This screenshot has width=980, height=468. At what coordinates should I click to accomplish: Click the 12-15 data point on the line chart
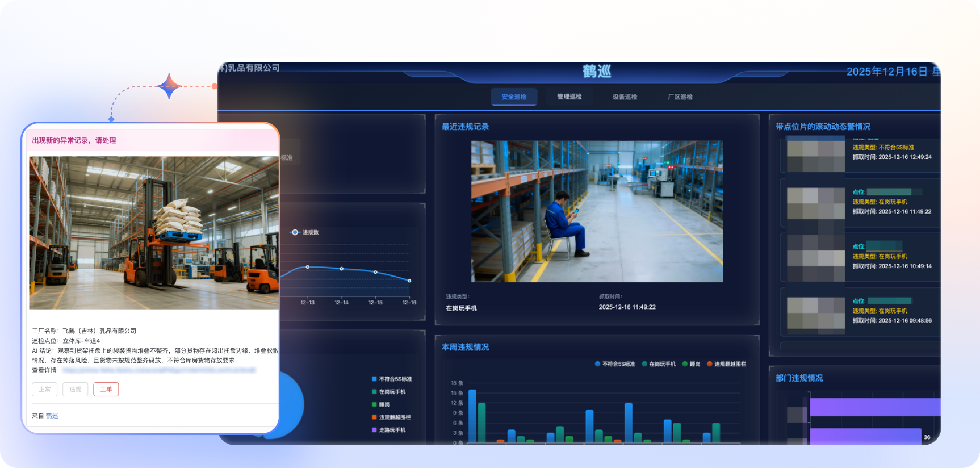pyautogui.click(x=375, y=272)
